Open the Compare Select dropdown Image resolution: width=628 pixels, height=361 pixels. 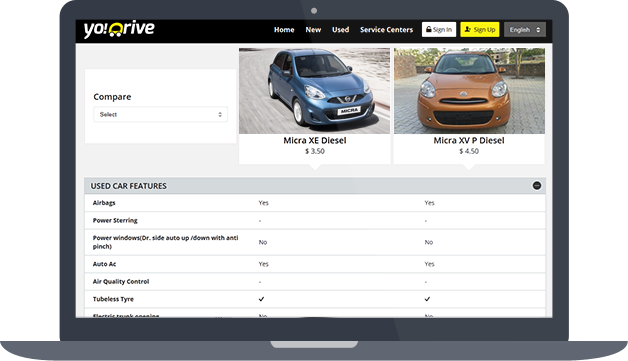[x=161, y=115]
